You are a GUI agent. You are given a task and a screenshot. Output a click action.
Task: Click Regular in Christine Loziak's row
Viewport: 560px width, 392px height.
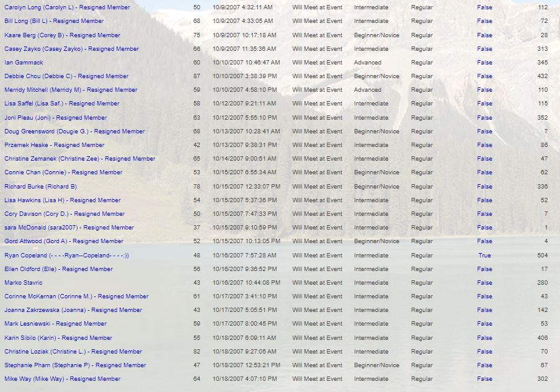[422, 351]
